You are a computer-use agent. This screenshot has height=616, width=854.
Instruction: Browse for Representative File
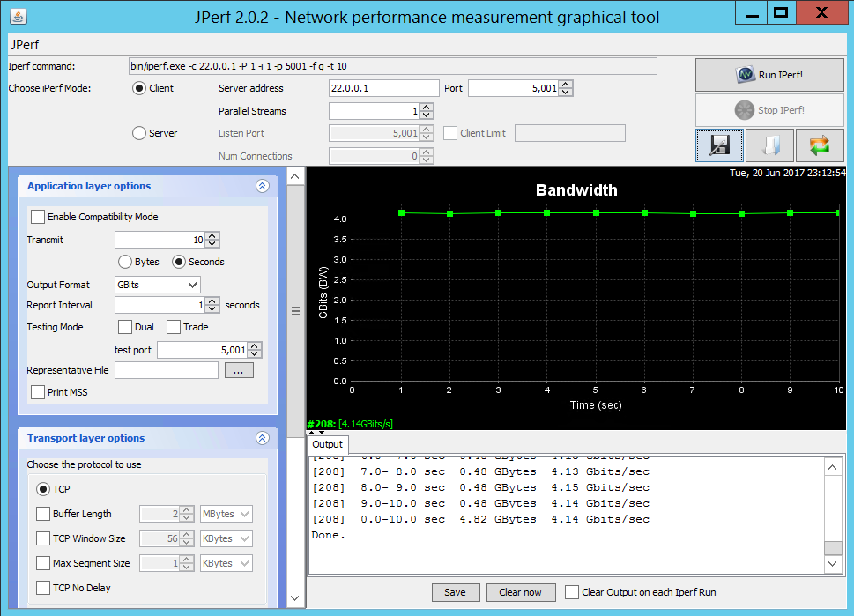239,370
